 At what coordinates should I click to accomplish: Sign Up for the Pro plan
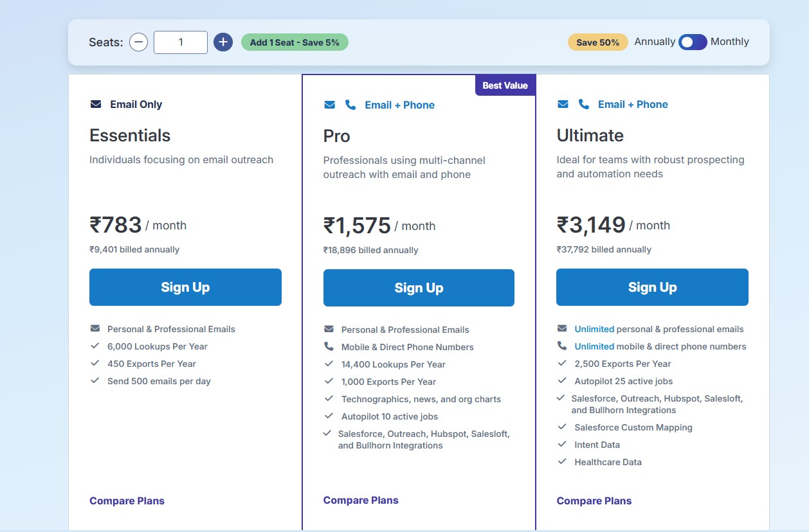click(x=418, y=287)
